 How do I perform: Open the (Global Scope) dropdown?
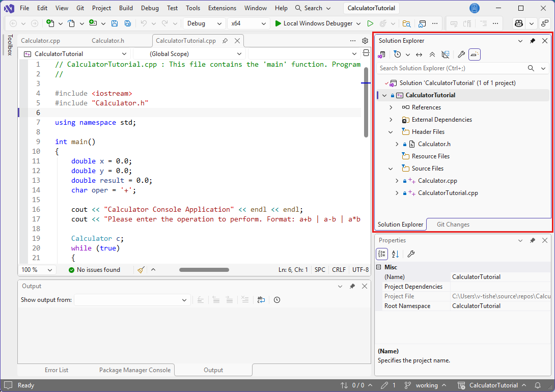190,54
